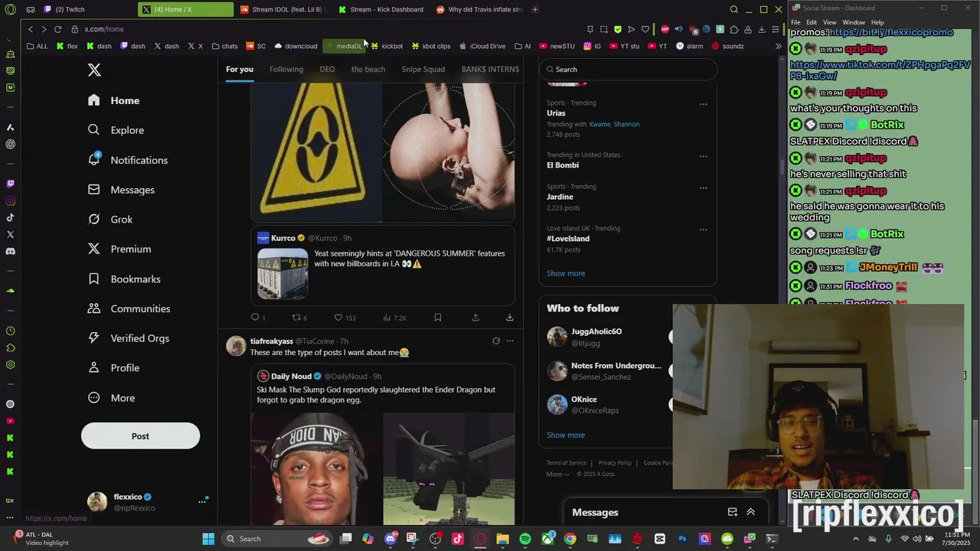Viewport: 980px width, 551px height.
Task: Open Notifications in the sidebar
Action: click(127, 160)
